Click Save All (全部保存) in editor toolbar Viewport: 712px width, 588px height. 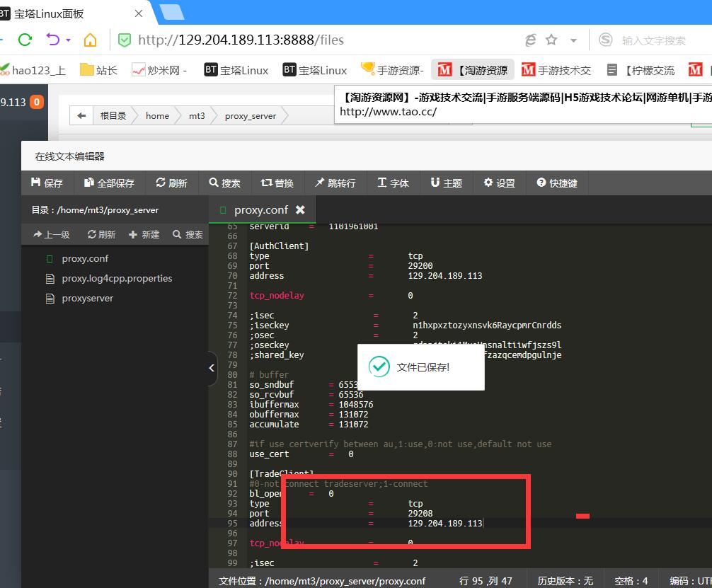pos(109,183)
